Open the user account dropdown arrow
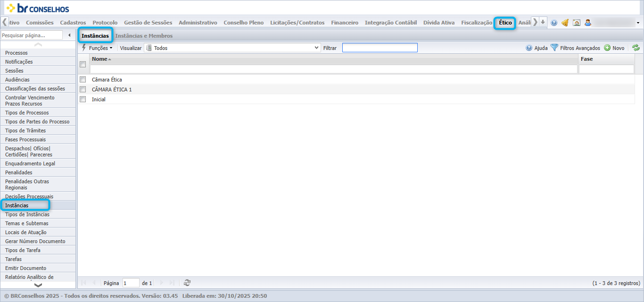The image size is (644, 302). click(x=638, y=23)
